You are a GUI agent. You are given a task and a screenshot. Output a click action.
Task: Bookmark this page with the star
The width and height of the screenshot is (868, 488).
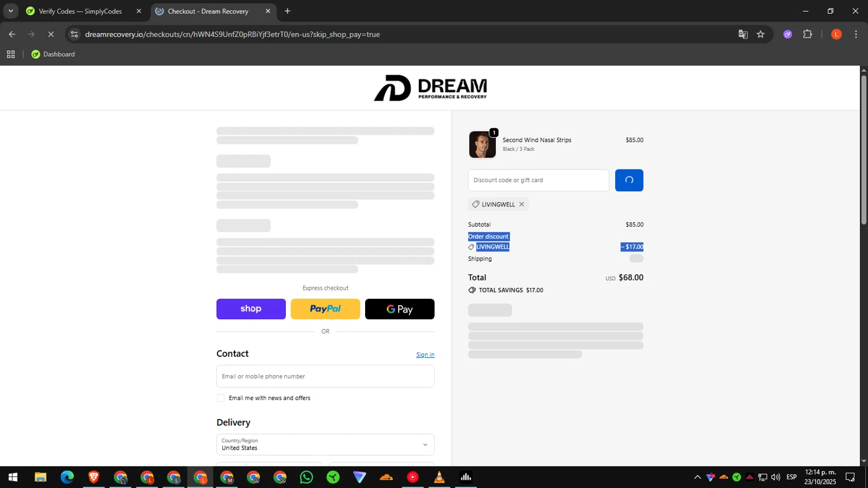point(760,34)
